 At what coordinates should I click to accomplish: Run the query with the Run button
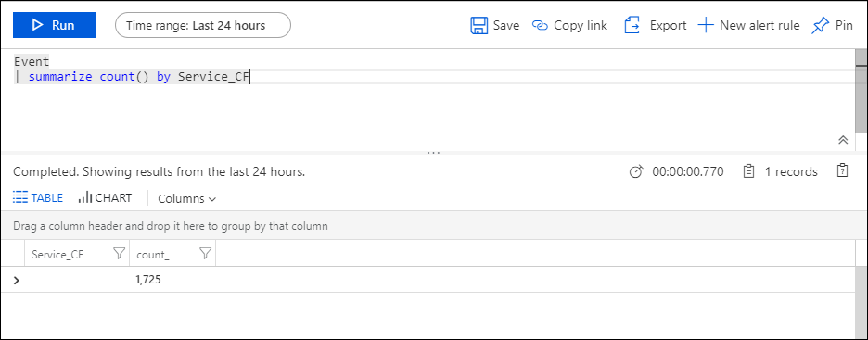point(55,25)
